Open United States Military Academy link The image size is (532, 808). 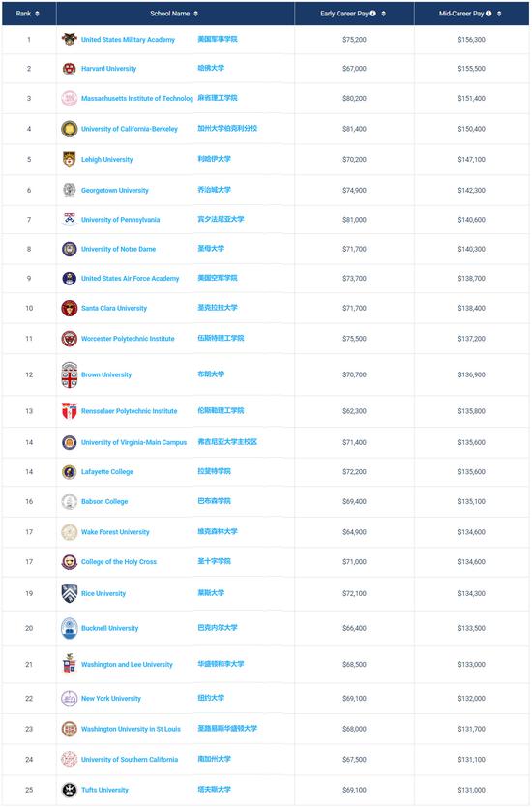(128, 39)
